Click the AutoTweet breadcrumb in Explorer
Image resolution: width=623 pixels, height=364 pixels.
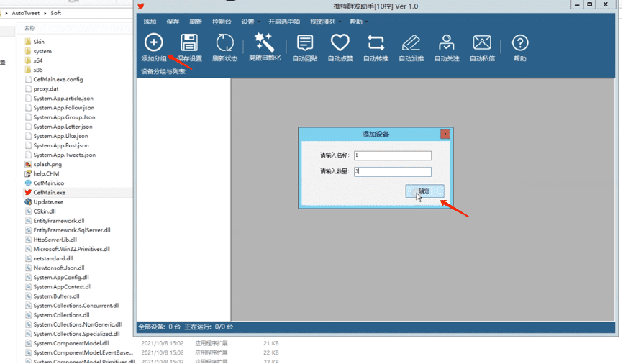[25, 13]
